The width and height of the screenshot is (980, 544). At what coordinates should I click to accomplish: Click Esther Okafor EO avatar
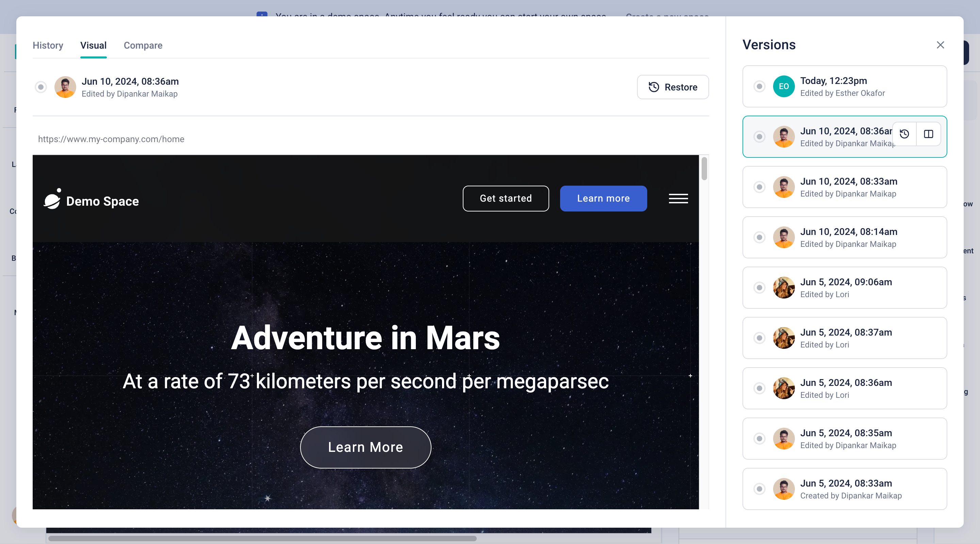click(783, 86)
